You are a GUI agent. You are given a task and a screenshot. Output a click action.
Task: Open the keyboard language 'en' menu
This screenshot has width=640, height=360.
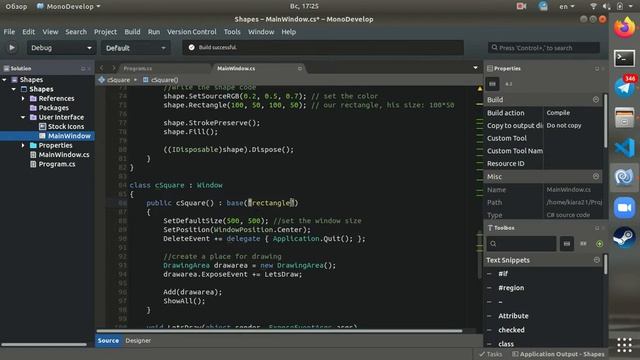(x=567, y=6)
